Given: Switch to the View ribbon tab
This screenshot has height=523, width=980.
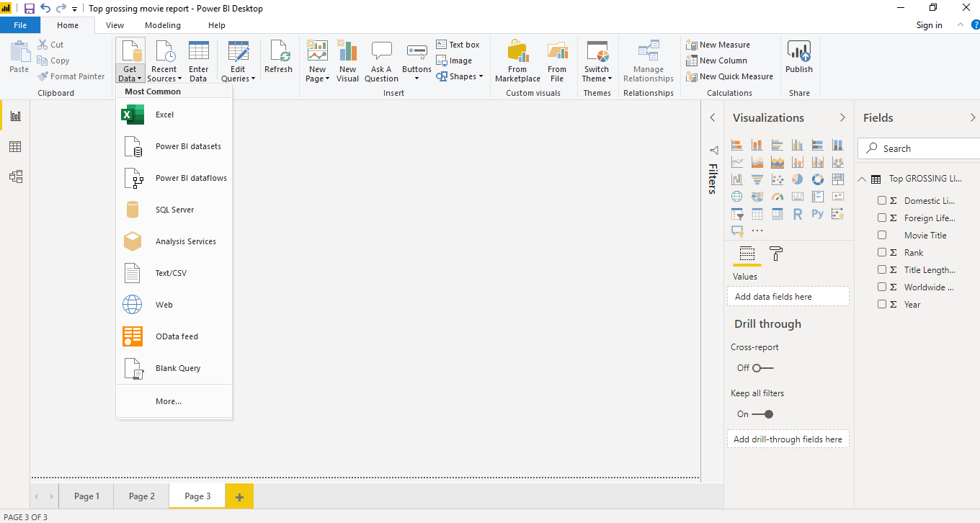Looking at the screenshot, I should (x=115, y=25).
